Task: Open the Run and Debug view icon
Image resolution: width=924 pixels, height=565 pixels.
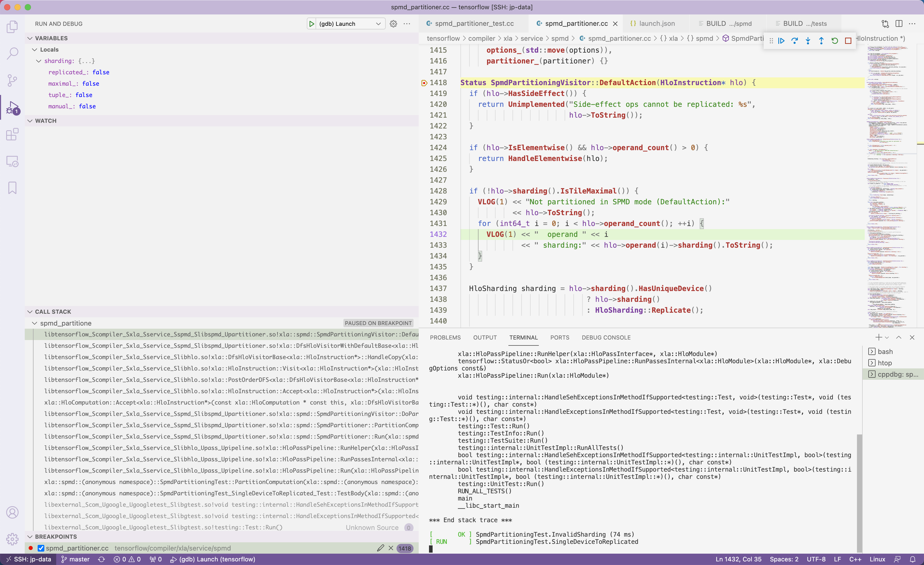Action: 12,108
